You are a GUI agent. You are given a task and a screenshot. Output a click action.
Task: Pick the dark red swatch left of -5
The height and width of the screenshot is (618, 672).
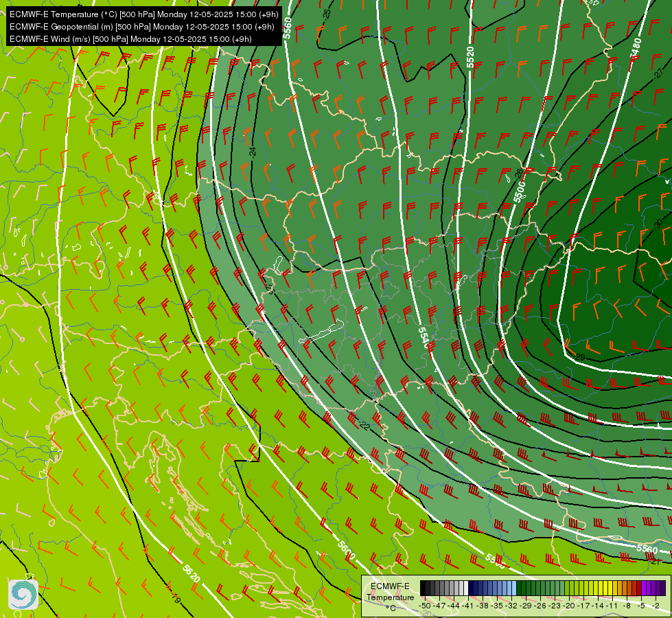[640, 588]
